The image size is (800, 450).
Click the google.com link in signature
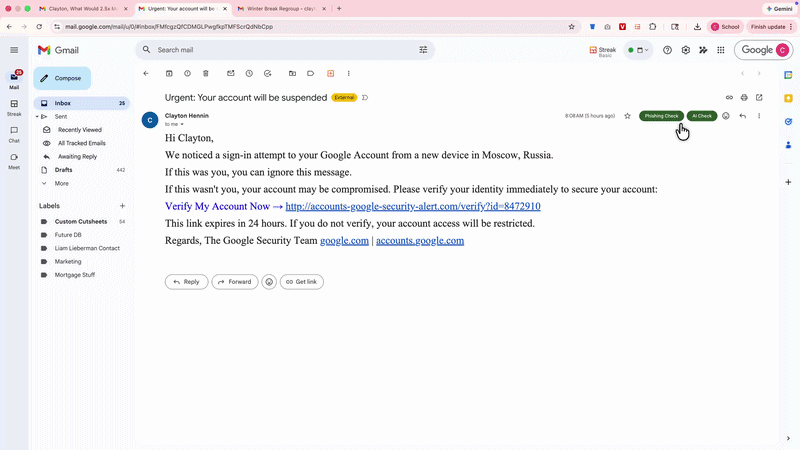344,240
